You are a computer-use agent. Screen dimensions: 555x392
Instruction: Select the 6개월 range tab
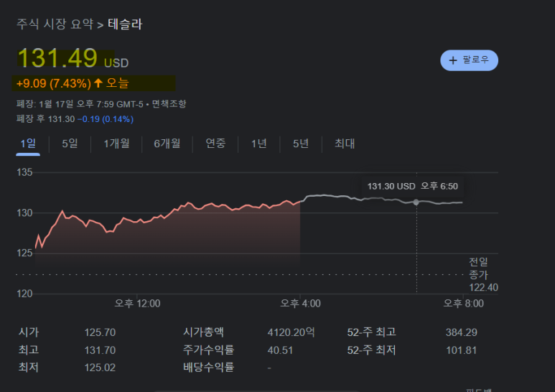click(x=167, y=144)
